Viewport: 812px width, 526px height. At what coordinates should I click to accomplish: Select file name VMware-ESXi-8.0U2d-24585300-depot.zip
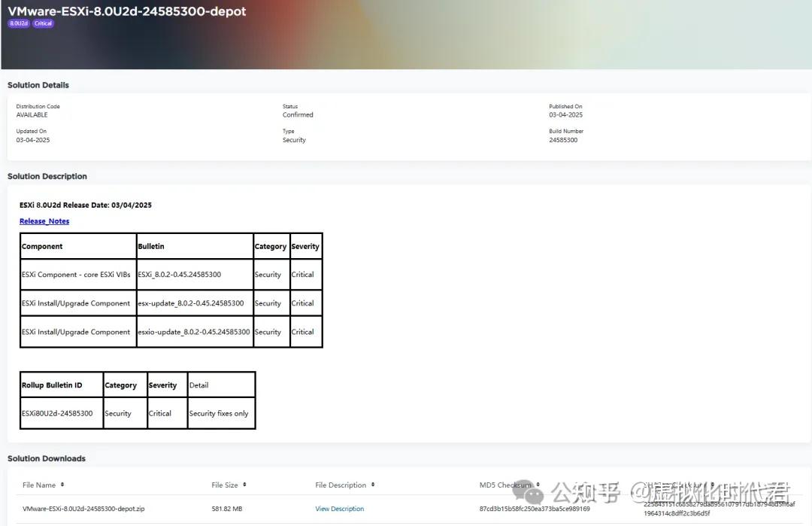click(83, 509)
